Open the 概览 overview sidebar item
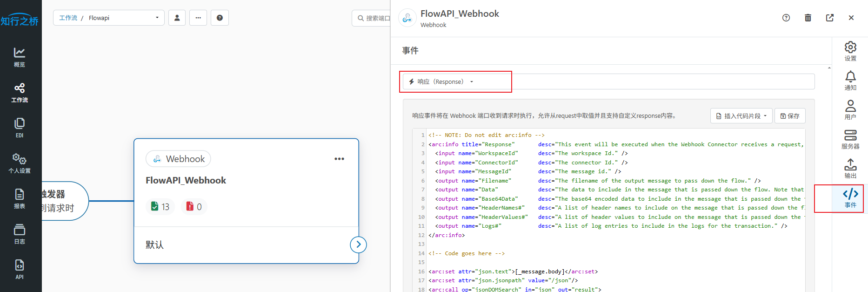 coord(20,57)
